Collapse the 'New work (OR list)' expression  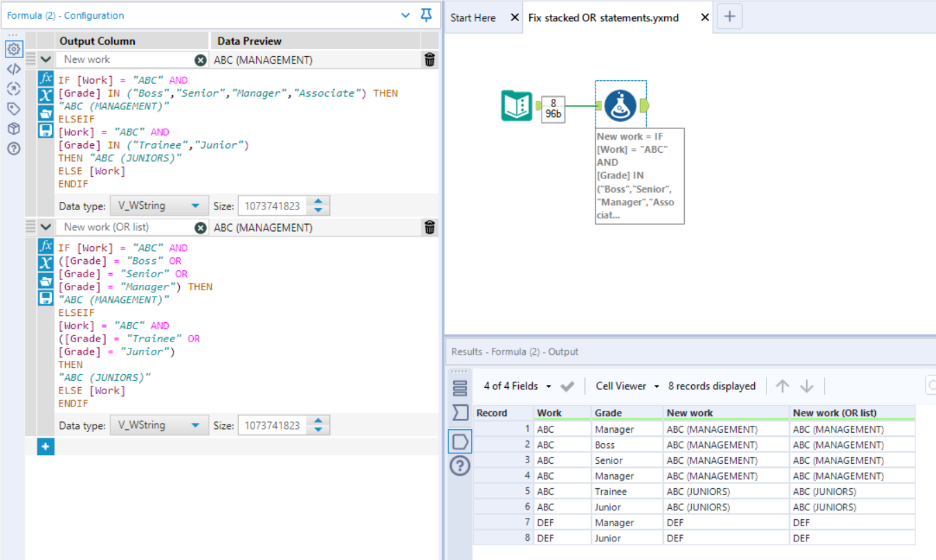point(46,227)
